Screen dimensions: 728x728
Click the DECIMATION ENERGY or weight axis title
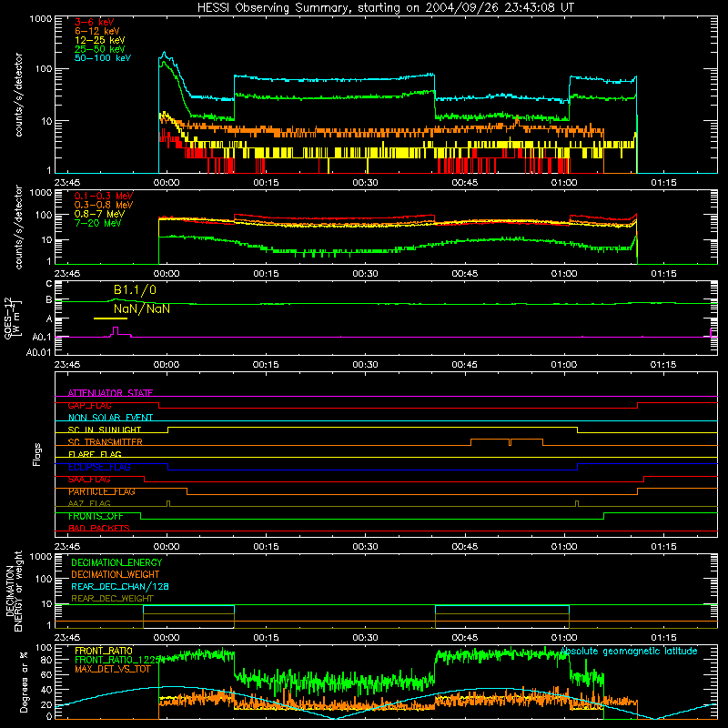[x=14, y=591]
